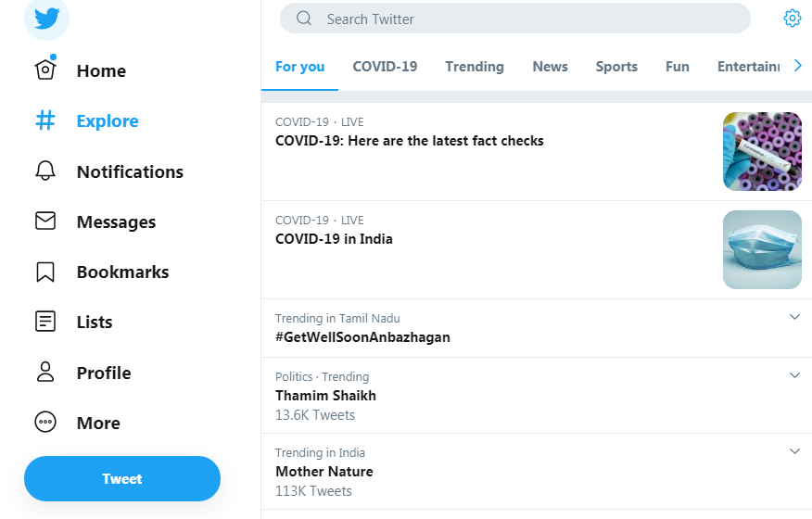Open the More options circle icon

click(x=45, y=423)
